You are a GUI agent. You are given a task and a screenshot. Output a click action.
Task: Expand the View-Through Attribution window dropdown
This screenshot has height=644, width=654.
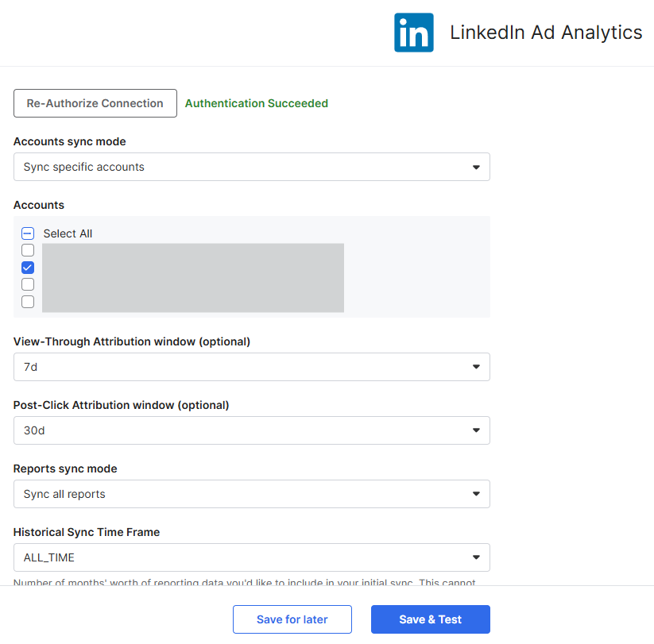tap(251, 367)
